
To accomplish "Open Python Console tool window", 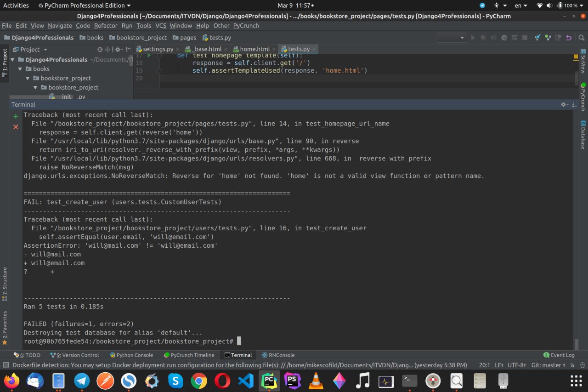I will coord(131,355).
